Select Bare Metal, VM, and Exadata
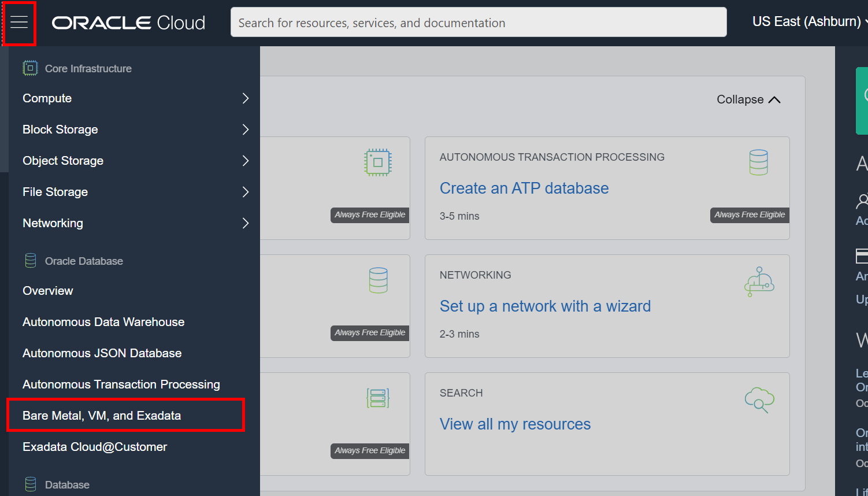This screenshot has width=868, height=496. pyautogui.click(x=102, y=416)
